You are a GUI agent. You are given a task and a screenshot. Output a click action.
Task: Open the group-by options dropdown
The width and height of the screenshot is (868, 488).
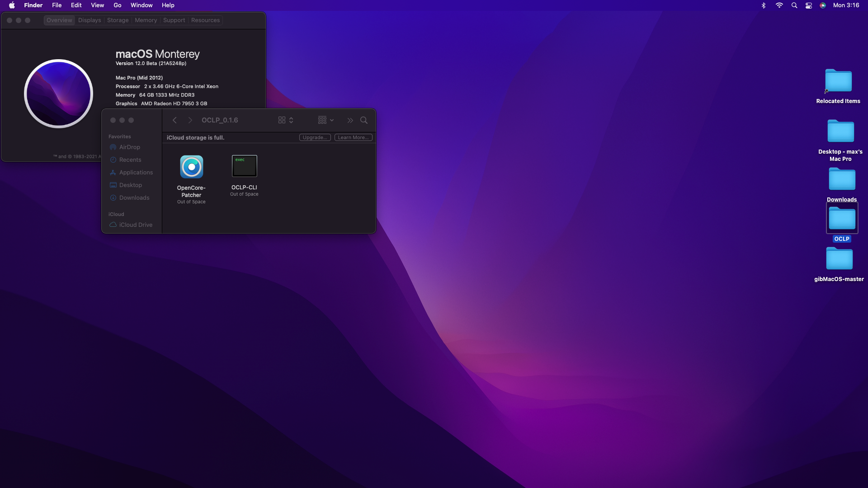(x=325, y=120)
